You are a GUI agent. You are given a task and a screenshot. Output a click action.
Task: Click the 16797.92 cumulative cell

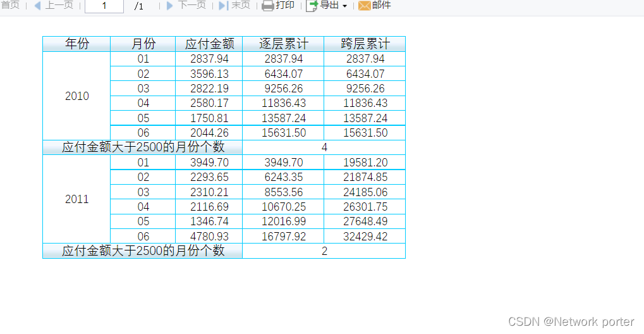(x=283, y=236)
